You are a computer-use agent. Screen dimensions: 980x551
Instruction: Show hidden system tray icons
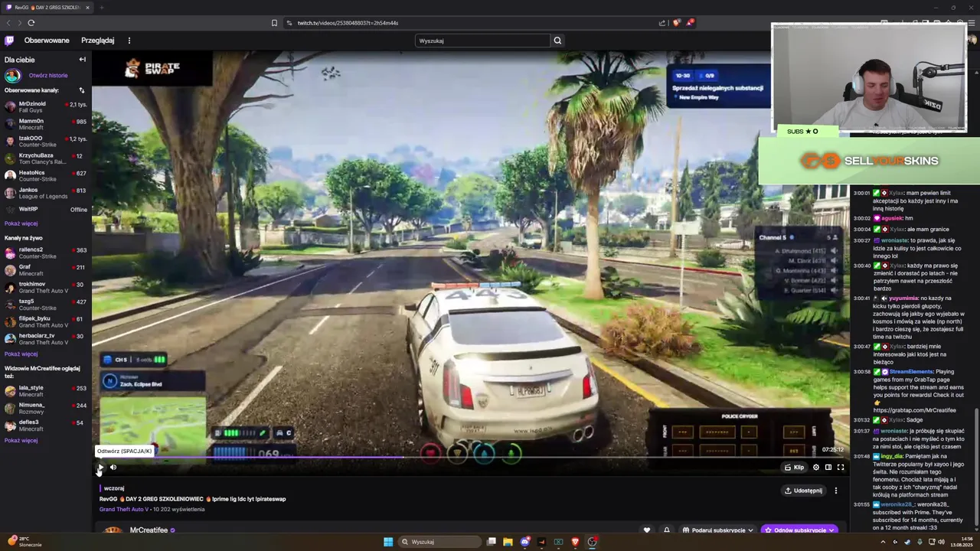883,542
